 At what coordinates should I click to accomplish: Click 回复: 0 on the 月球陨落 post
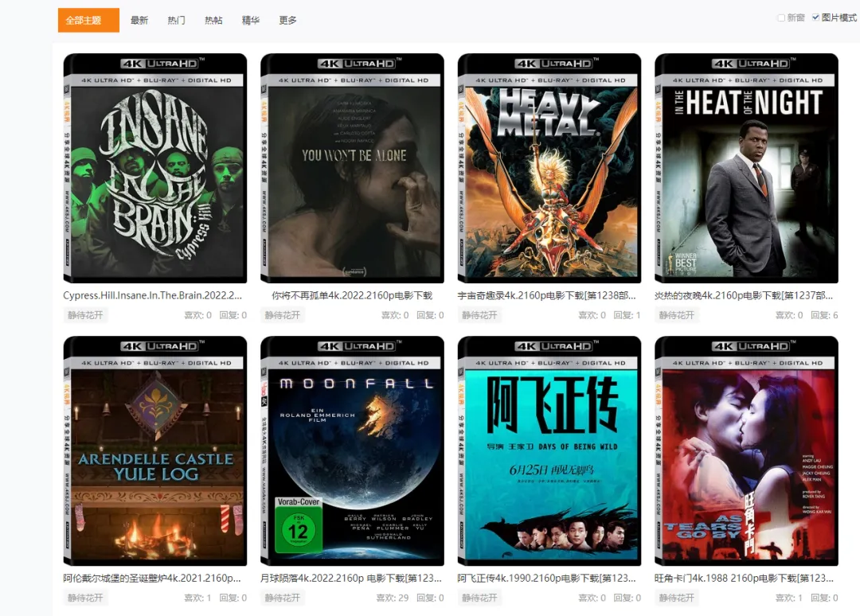[x=430, y=598]
